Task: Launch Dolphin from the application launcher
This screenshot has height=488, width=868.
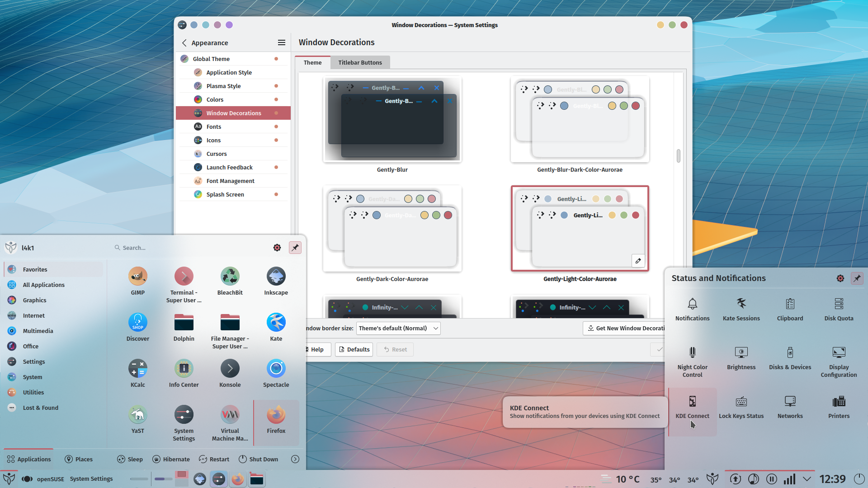Action: pos(184,327)
